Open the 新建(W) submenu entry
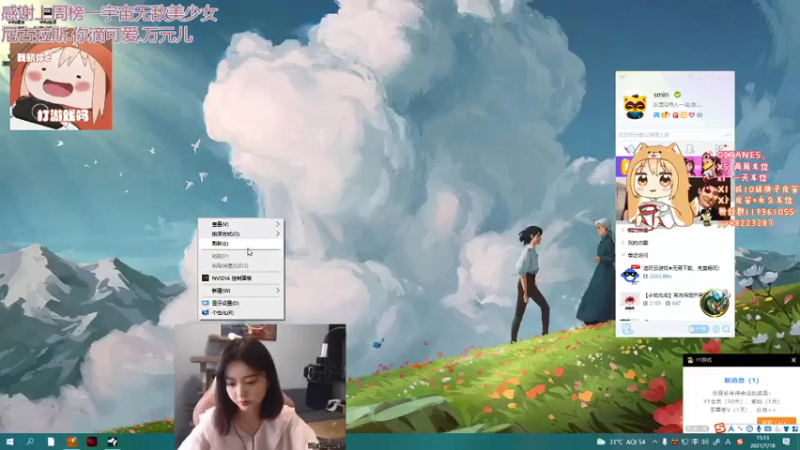Viewport: 800px width, 450px height. [241, 290]
